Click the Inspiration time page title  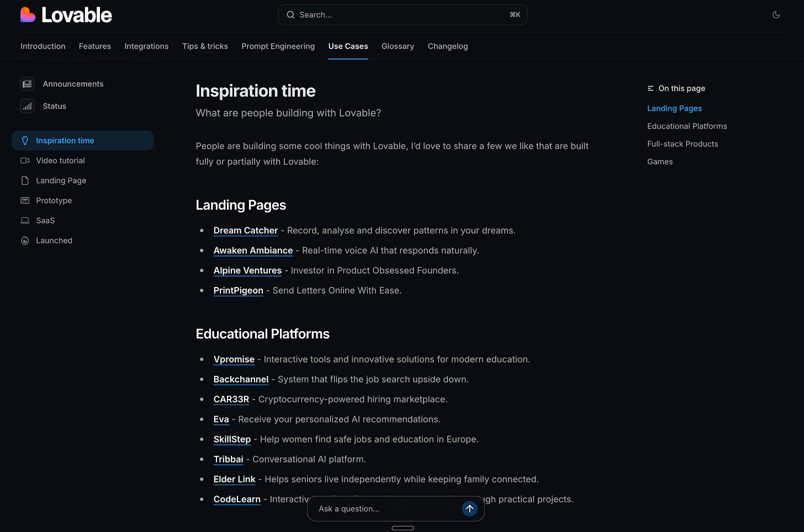point(256,91)
